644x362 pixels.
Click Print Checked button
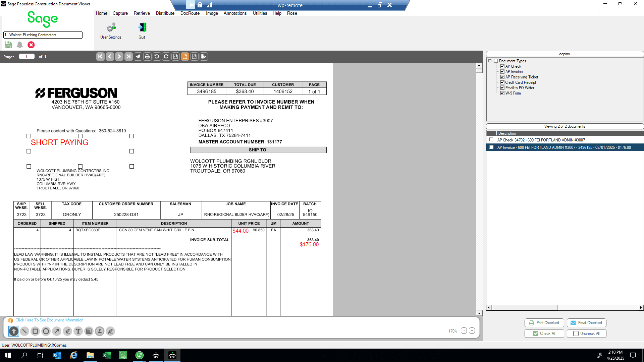point(544,323)
